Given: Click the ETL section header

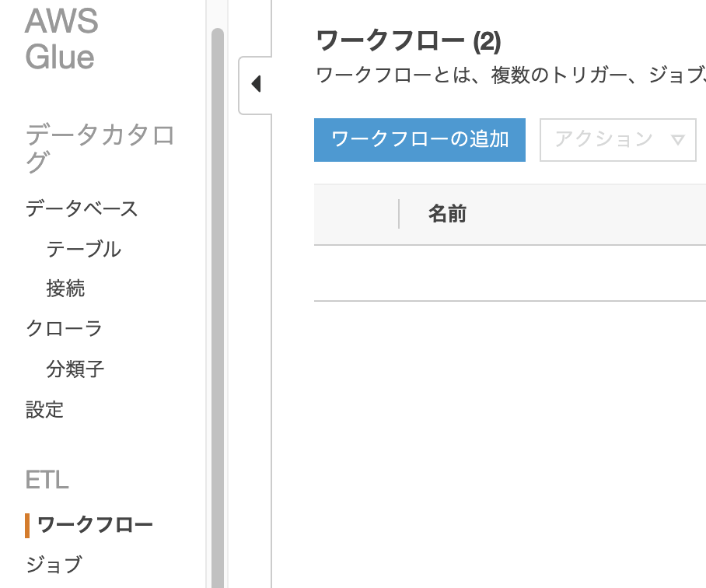Looking at the screenshot, I should click(x=47, y=480).
